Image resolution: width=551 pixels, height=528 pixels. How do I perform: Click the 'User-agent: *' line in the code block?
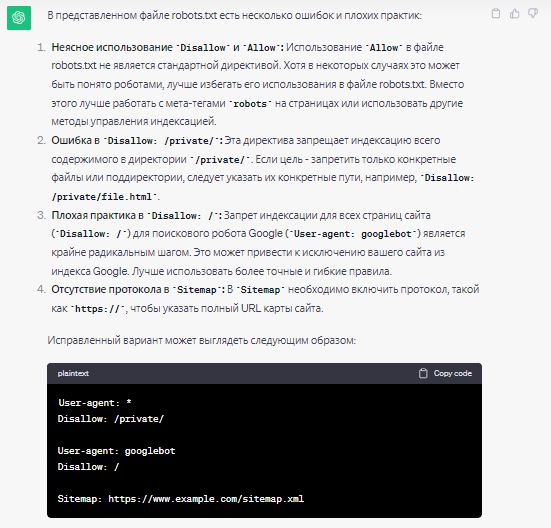coord(95,403)
